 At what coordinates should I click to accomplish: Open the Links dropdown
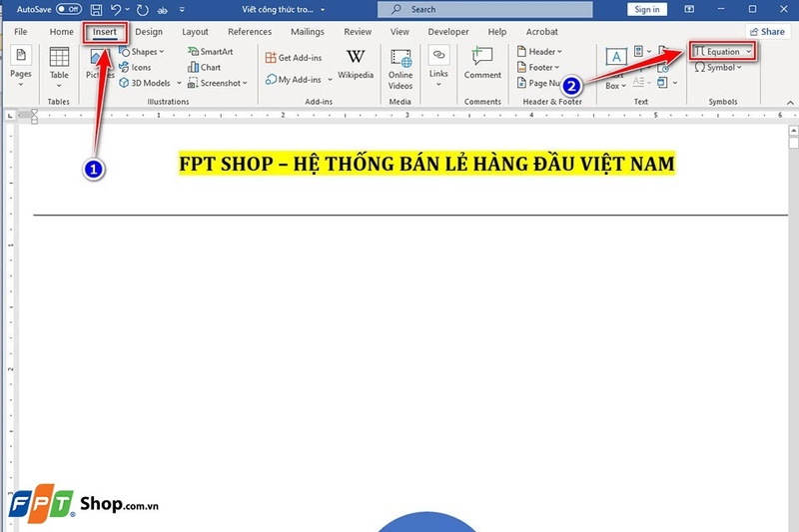pos(438,67)
